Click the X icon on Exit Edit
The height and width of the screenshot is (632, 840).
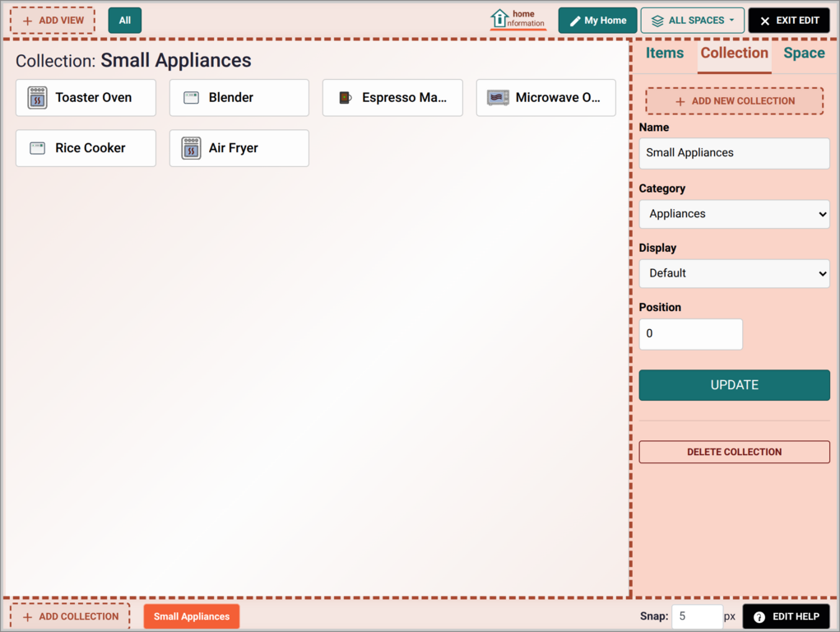click(x=765, y=21)
